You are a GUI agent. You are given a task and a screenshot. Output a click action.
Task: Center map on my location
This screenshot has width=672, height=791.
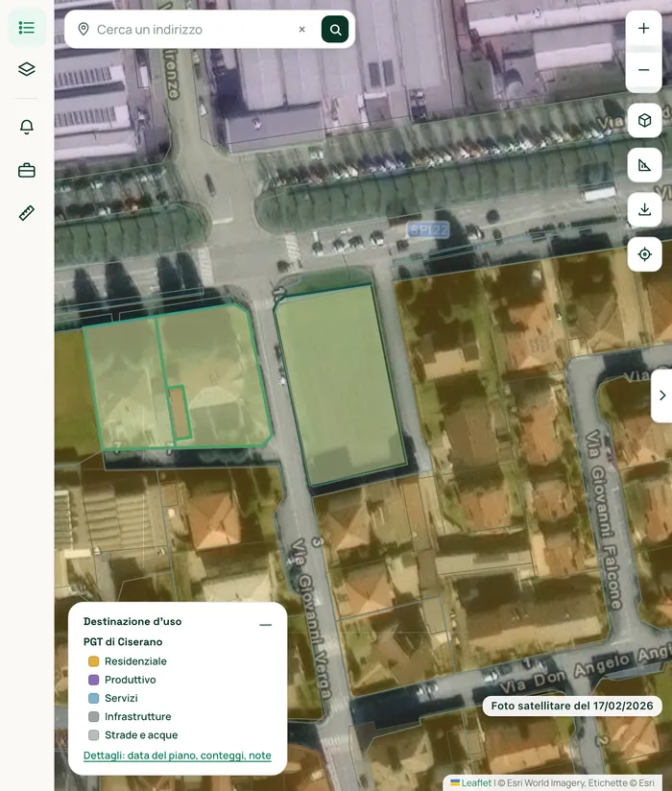point(644,254)
